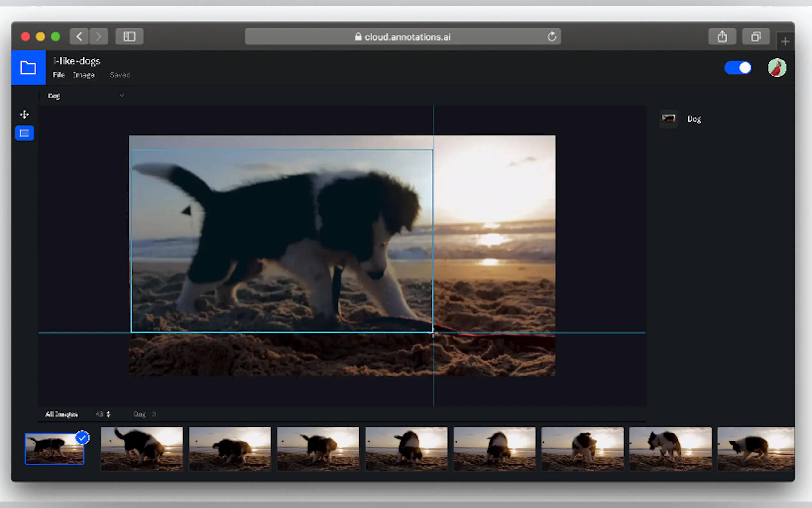Click Safari share icon
Viewport: 812px width, 508px height.
tap(722, 36)
